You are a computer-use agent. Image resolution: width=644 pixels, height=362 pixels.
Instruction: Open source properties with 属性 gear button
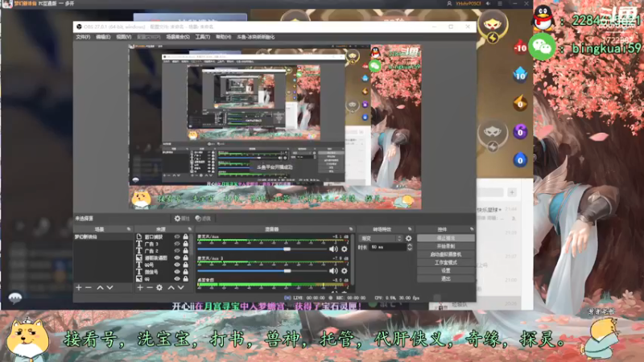(x=182, y=218)
